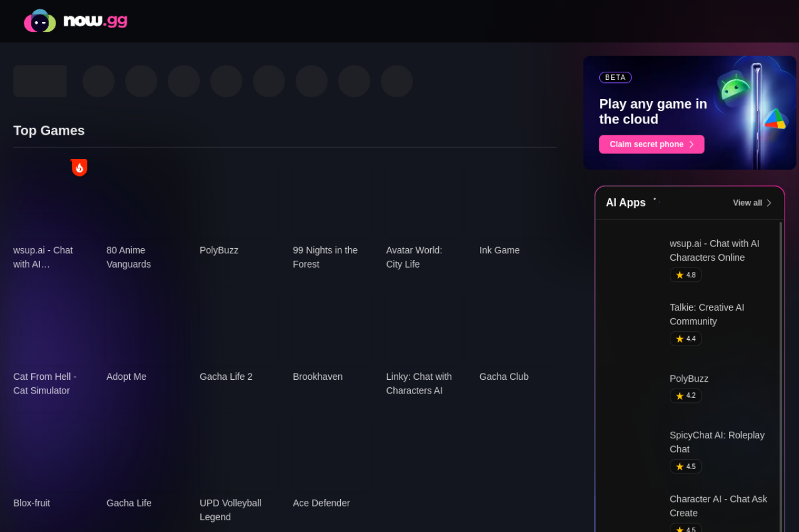Open Cat From Hell - Cat Simulator
799x532 pixels.
point(45,384)
